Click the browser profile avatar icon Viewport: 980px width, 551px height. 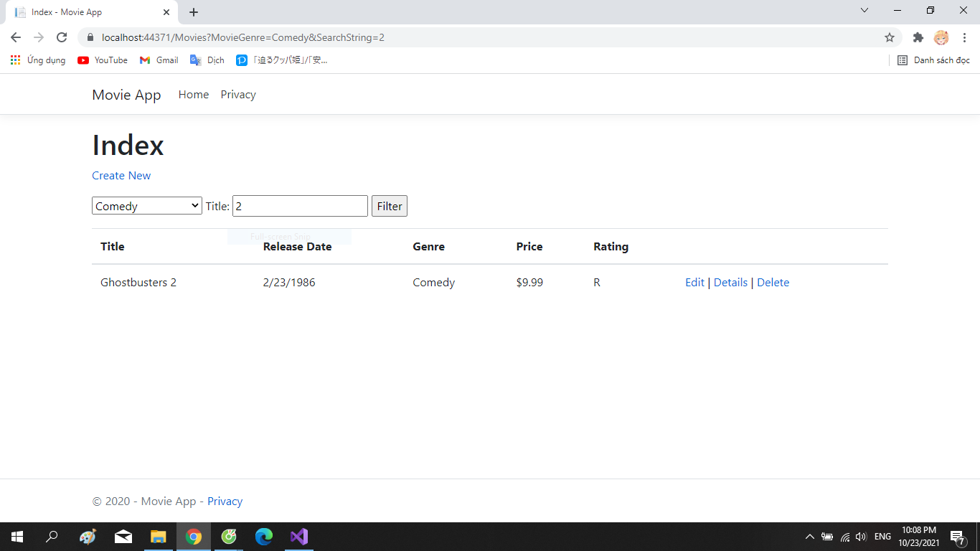[x=941, y=38]
